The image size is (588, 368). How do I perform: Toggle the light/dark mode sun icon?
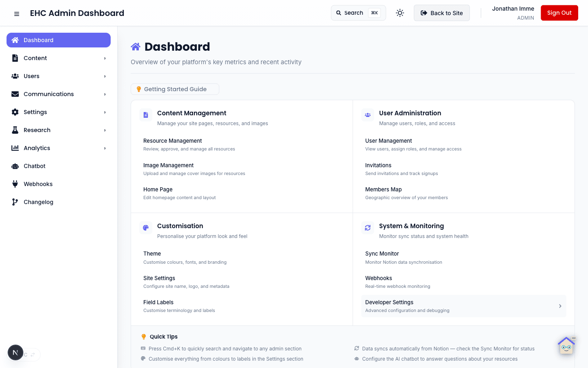400,13
